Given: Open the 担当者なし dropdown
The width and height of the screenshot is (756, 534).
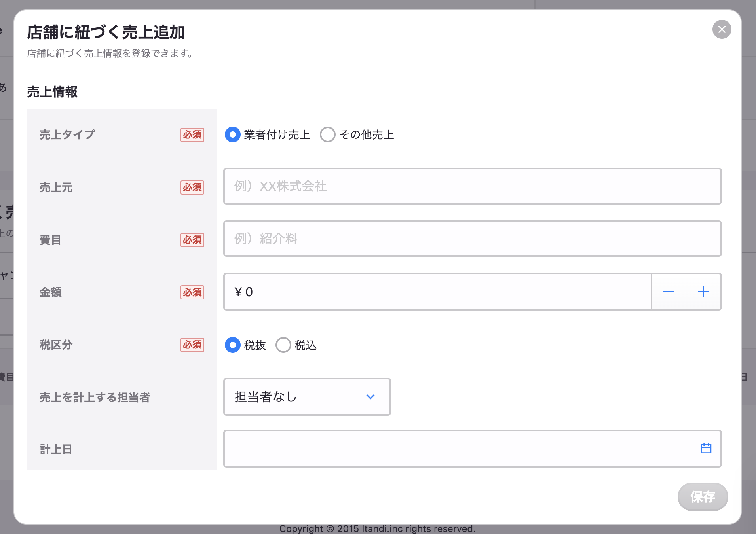Looking at the screenshot, I should pos(307,397).
